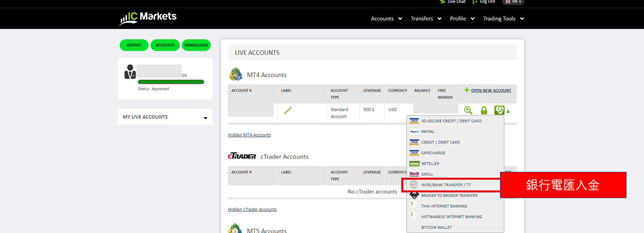Click the Standard Account type cell
The width and height of the screenshot is (644, 233).
[x=343, y=113]
